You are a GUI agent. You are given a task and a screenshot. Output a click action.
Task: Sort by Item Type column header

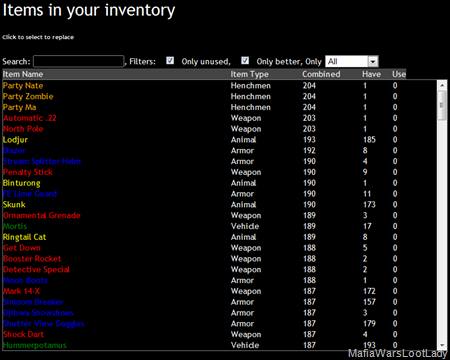pos(249,74)
